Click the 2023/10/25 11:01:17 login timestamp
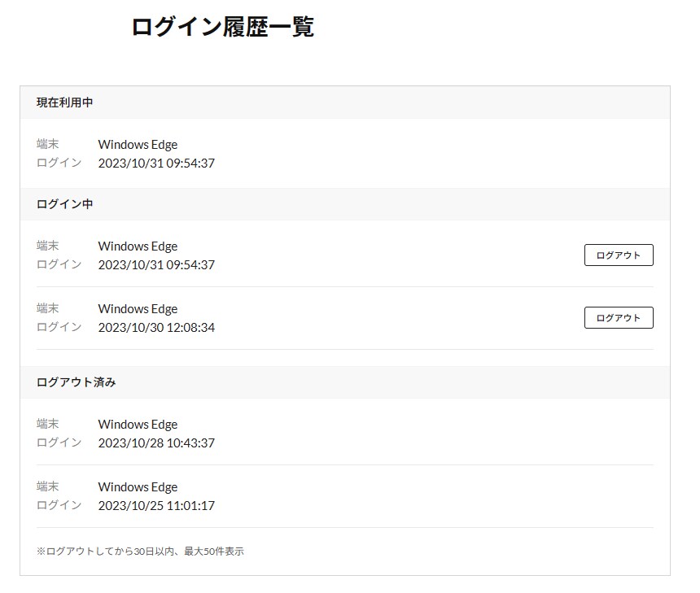This screenshot has width=700, height=593. pos(156,505)
